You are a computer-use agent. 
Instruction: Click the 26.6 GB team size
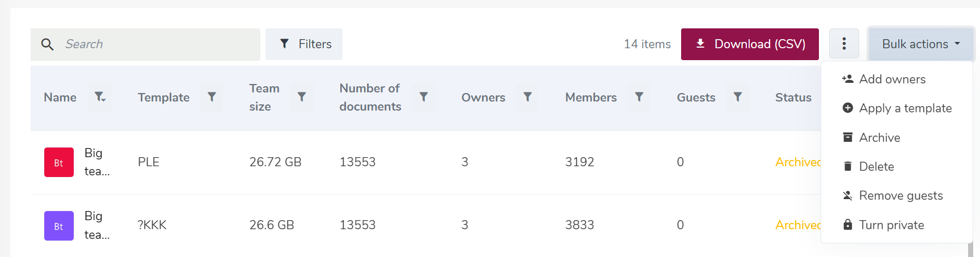(272, 225)
